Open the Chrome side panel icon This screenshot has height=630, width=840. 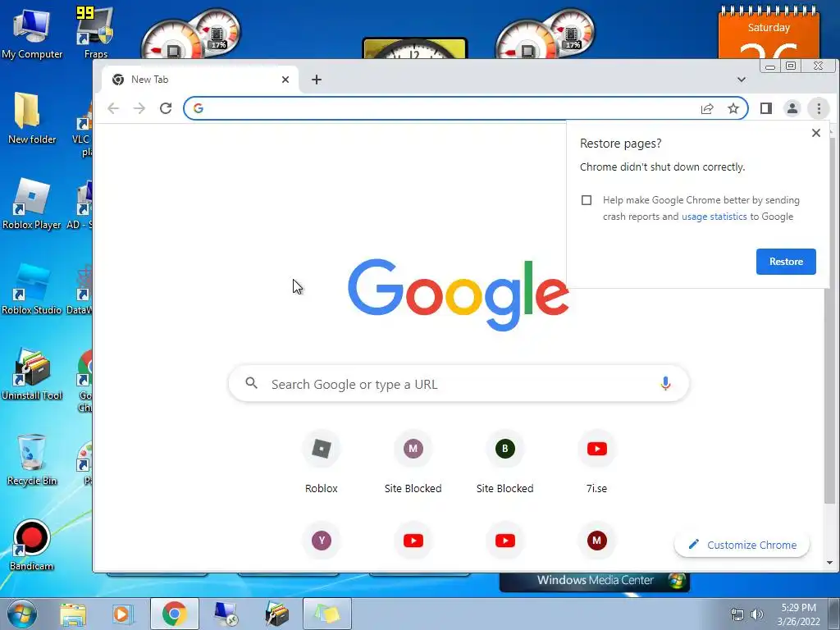coord(766,109)
